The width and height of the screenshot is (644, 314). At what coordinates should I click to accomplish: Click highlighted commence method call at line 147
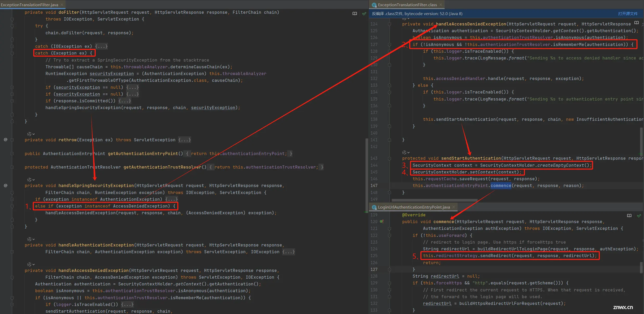pos(501,185)
